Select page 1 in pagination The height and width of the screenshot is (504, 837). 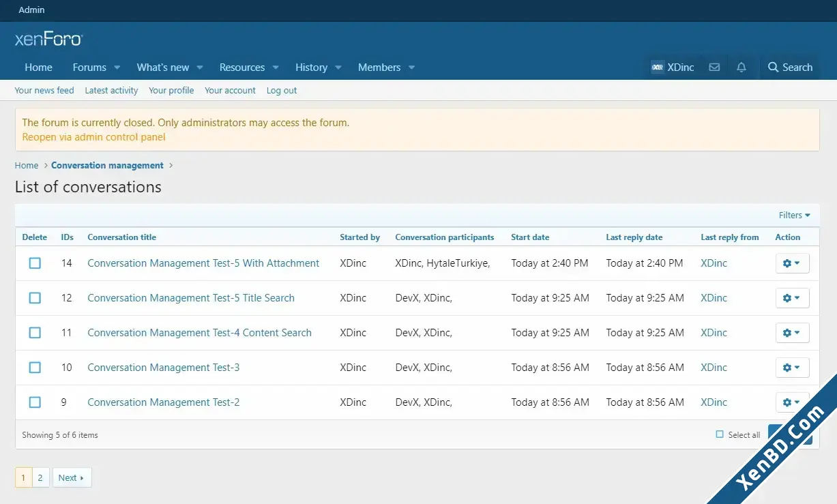click(x=23, y=478)
